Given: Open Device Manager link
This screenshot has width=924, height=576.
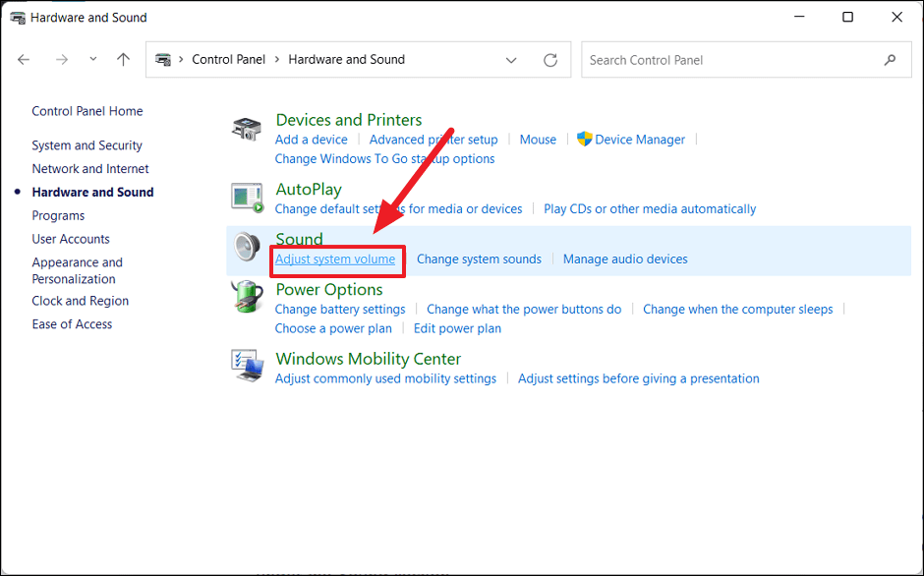Looking at the screenshot, I should tap(640, 140).
